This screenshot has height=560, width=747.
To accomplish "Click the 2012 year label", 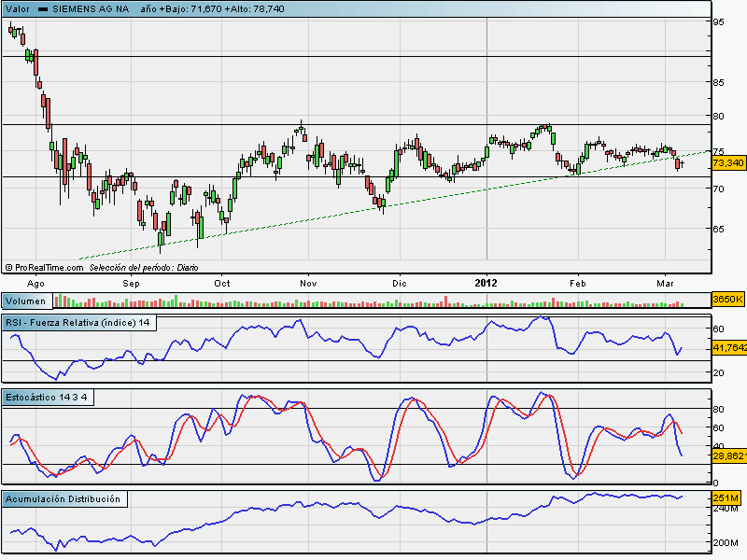I will [486, 284].
